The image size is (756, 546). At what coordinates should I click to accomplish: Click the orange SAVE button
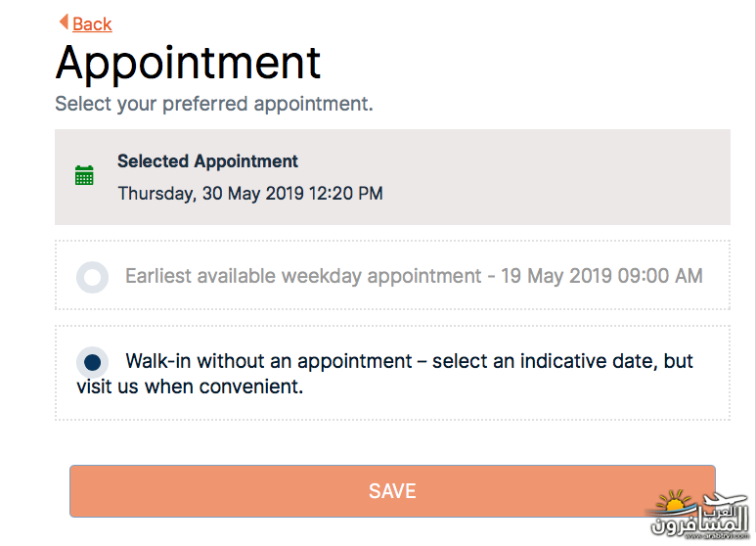[392, 491]
